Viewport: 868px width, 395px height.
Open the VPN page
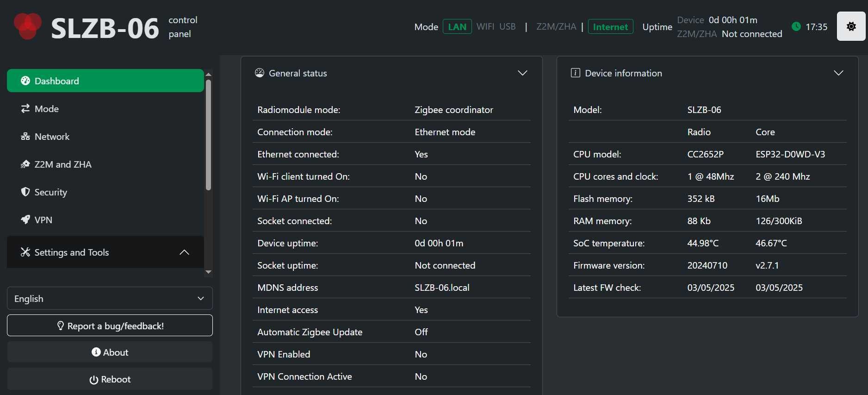click(105, 219)
